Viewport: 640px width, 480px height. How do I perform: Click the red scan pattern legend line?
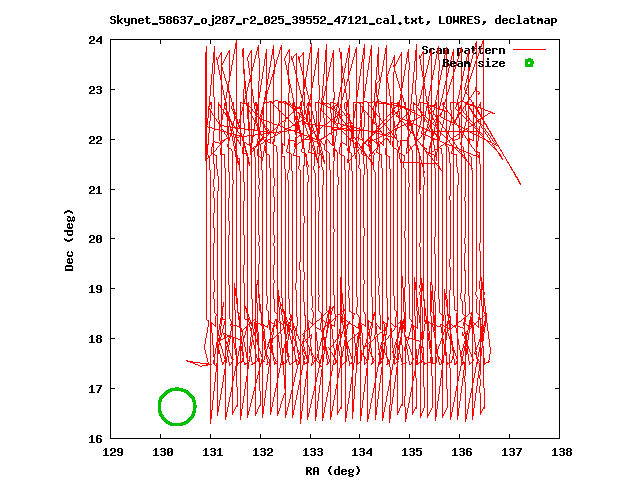point(529,50)
